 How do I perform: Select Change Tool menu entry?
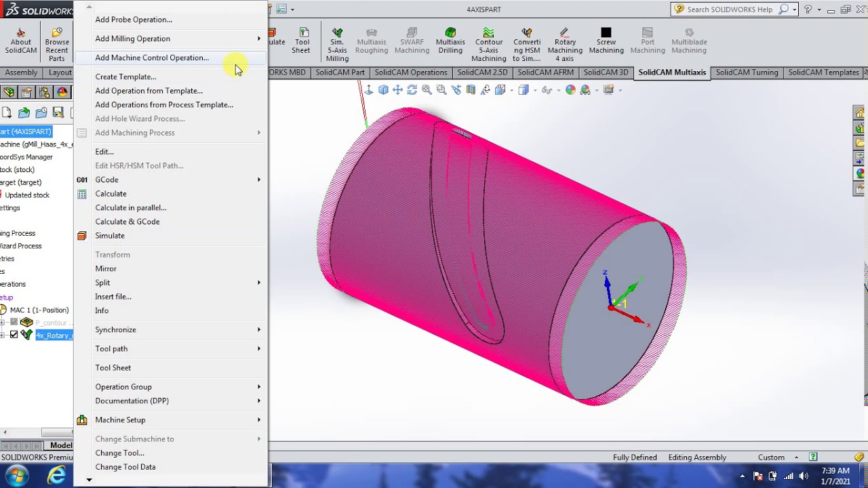pyautogui.click(x=119, y=453)
